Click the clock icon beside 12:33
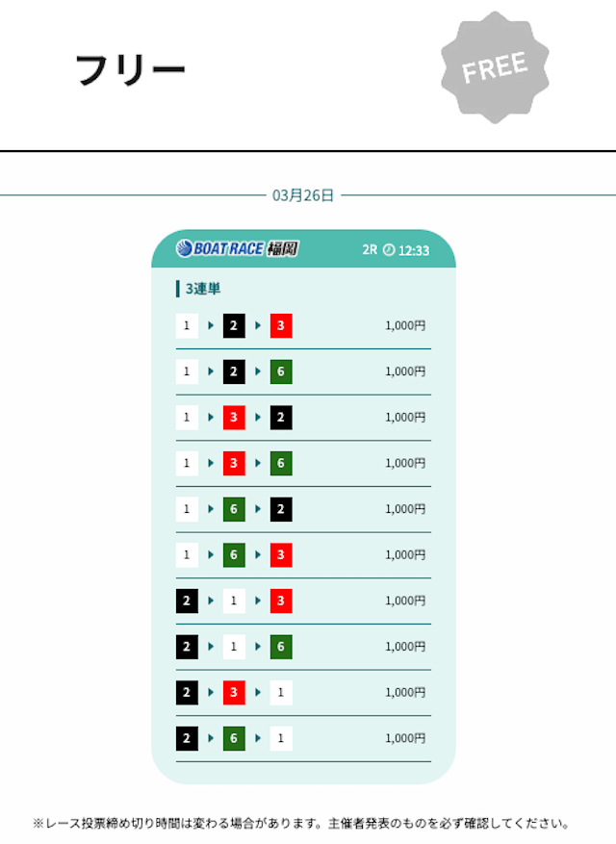The height and width of the screenshot is (844, 616). 389,250
